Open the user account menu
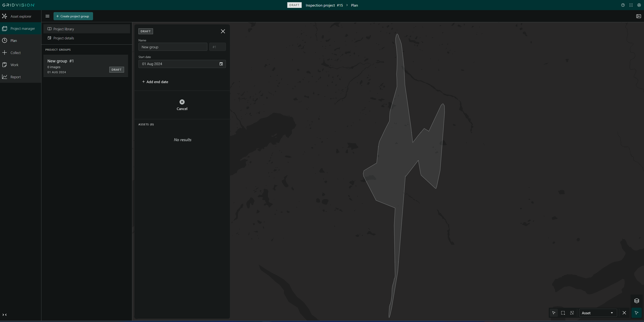The image size is (644, 322). click(639, 5)
